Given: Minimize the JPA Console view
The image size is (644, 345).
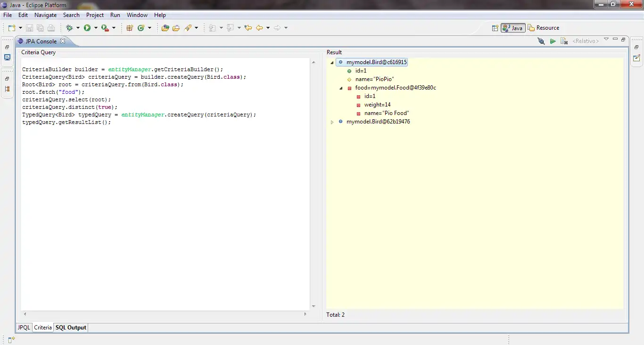Looking at the screenshot, I should pyautogui.click(x=615, y=39).
